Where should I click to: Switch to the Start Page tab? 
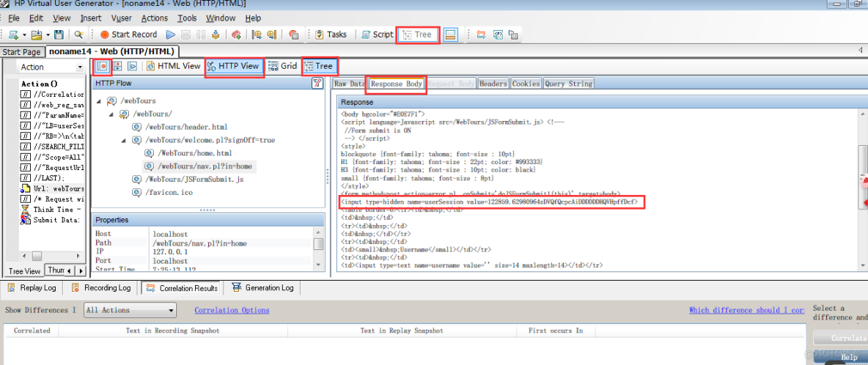pos(21,52)
